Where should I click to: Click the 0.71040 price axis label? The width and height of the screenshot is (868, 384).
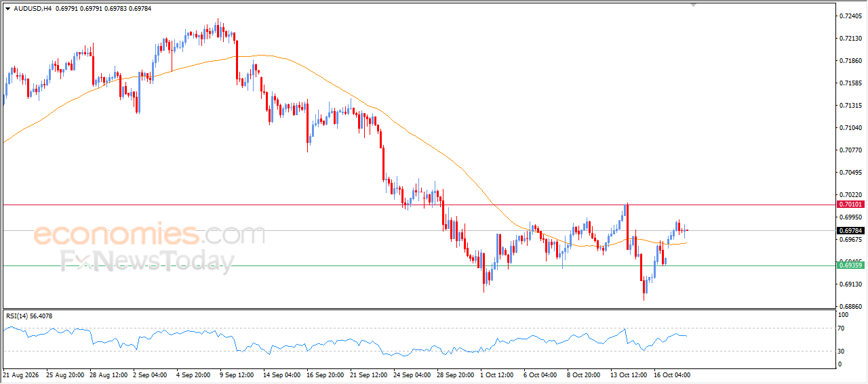(x=851, y=127)
